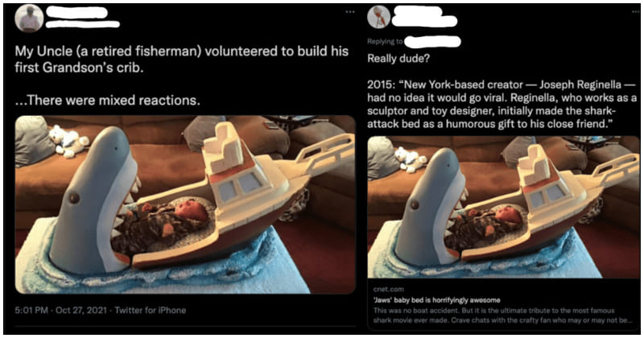The height and width of the screenshot is (338, 644).
Task: Open the shark crib photo in left tweet
Action: (185, 204)
